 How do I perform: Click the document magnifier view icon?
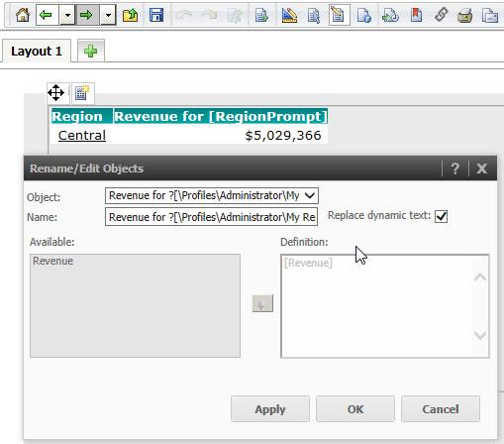pyautogui.click(x=314, y=15)
